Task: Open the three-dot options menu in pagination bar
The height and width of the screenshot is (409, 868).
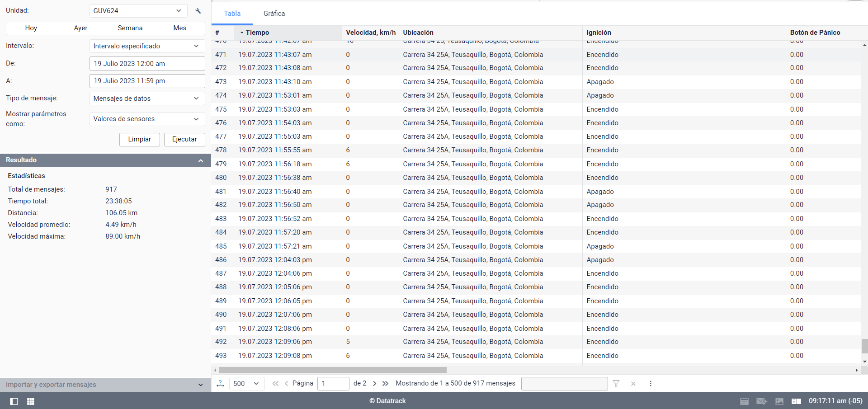Action: pyautogui.click(x=651, y=384)
